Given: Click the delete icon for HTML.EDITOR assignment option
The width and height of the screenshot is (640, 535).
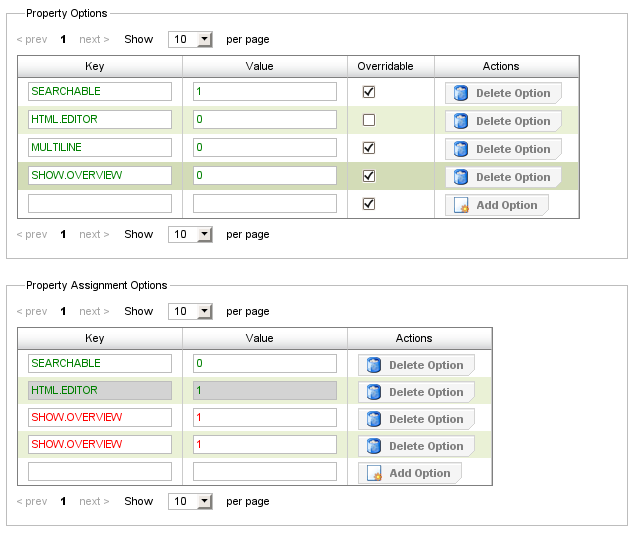Looking at the screenshot, I should click(x=374, y=392).
